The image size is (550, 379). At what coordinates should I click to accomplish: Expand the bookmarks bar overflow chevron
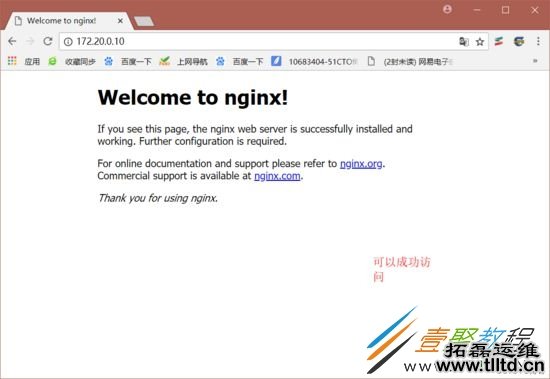(535, 61)
